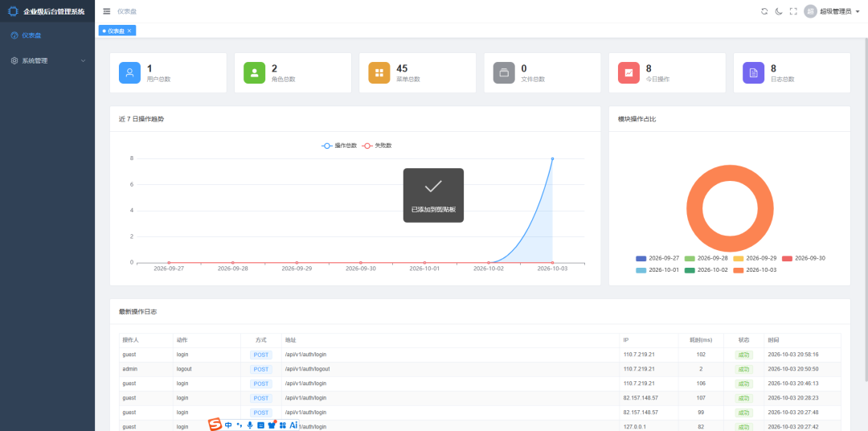
Task: Expand 系统管理 submenu chevron
Action: [x=83, y=61]
